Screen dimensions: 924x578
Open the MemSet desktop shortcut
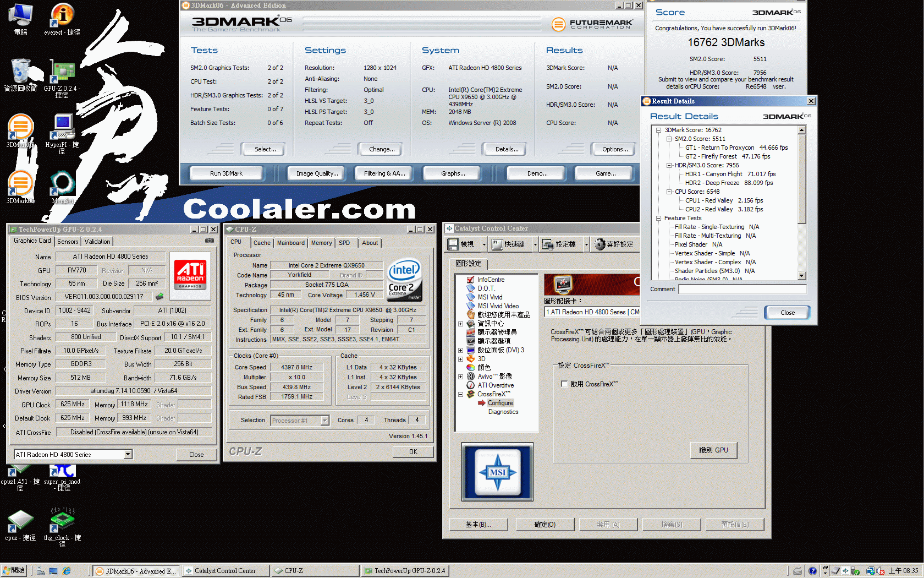point(62,187)
